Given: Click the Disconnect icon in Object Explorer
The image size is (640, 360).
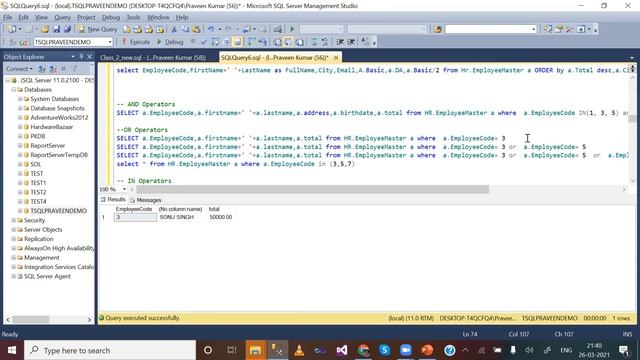Looking at the screenshot, I should (x=53, y=69).
